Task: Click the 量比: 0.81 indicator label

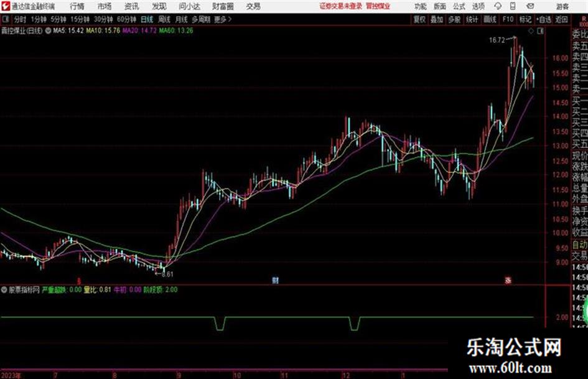Action: [98, 289]
